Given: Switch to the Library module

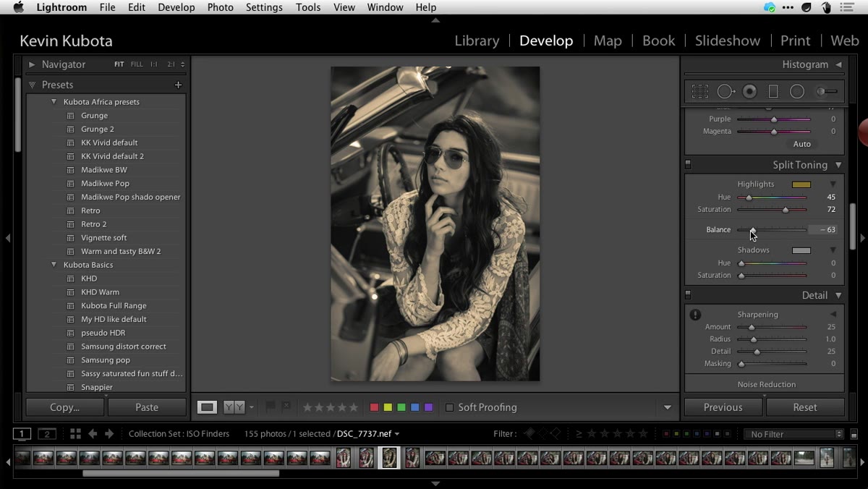Looking at the screenshot, I should [x=477, y=41].
